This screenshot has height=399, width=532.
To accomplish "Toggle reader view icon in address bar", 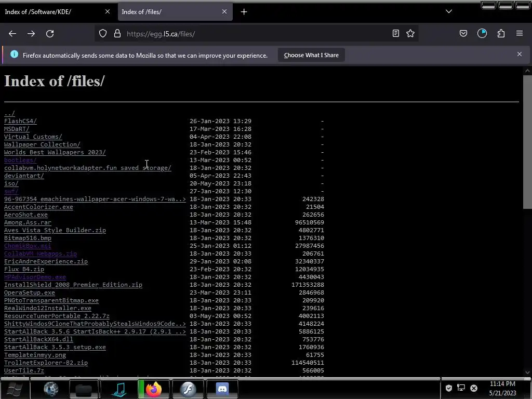I will coord(395,33).
